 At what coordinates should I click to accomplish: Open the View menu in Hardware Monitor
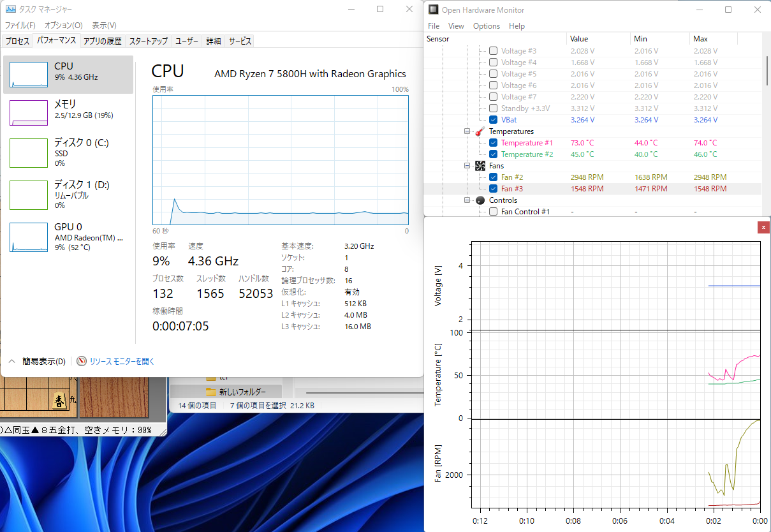[456, 26]
